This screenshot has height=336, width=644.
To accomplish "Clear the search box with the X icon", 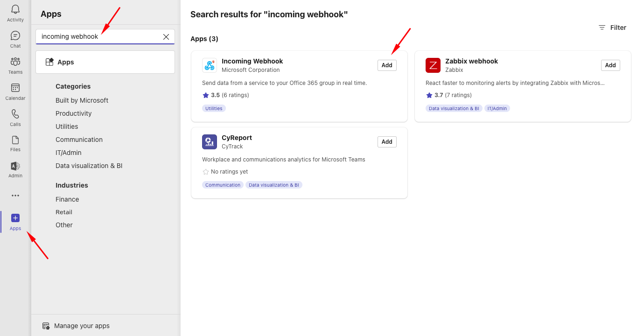I will (x=166, y=37).
